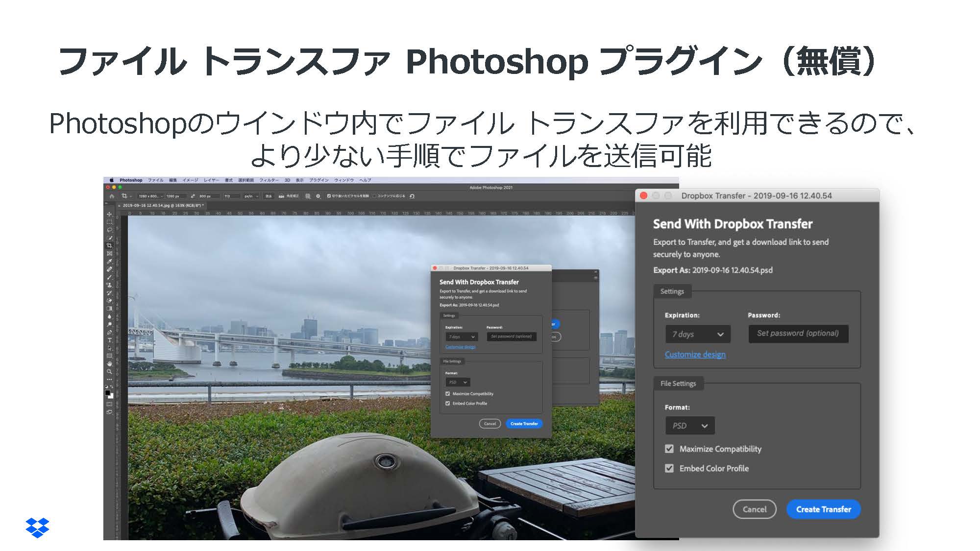Open the crop settings gear icon
Image resolution: width=980 pixels, height=551 pixels.
pos(318,196)
